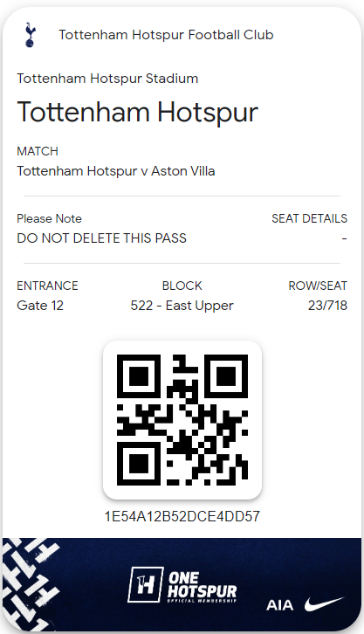Click the 522 - East Upper block value
Screen dimensions: 364x634
point(182,306)
